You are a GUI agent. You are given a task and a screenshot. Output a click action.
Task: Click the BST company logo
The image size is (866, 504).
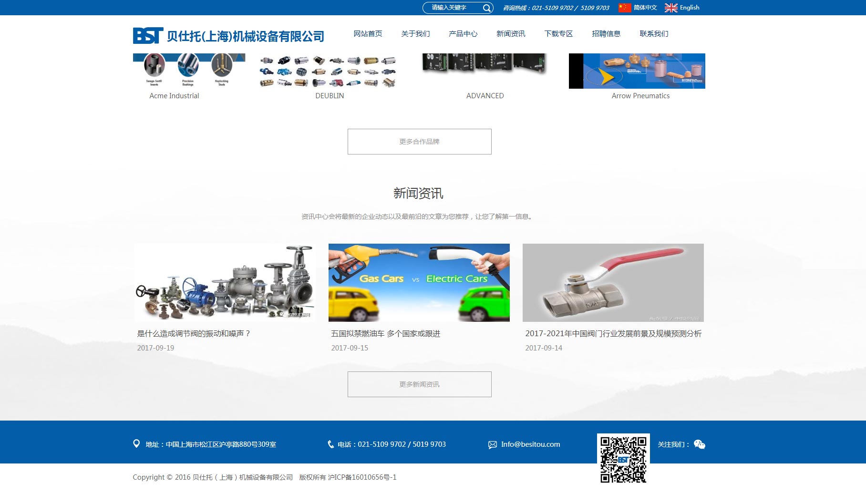(x=148, y=36)
